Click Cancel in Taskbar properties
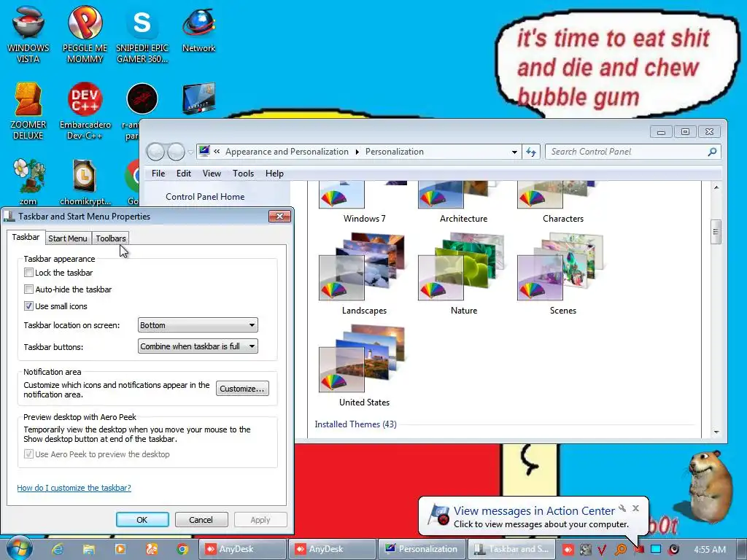Image resolution: width=747 pixels, height=560 pixels. click(x=201, y=519)
